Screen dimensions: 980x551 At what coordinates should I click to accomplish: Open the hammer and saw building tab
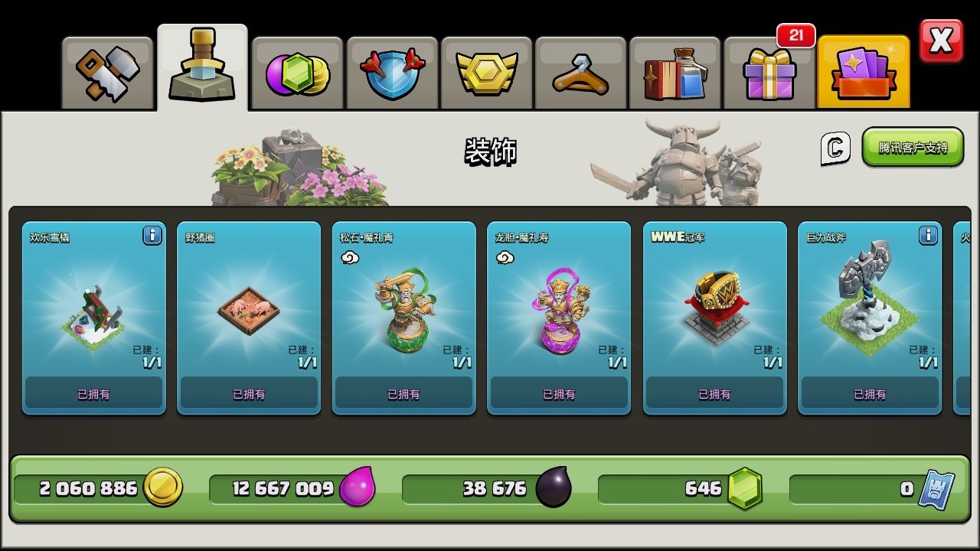[x=108, y=73]
